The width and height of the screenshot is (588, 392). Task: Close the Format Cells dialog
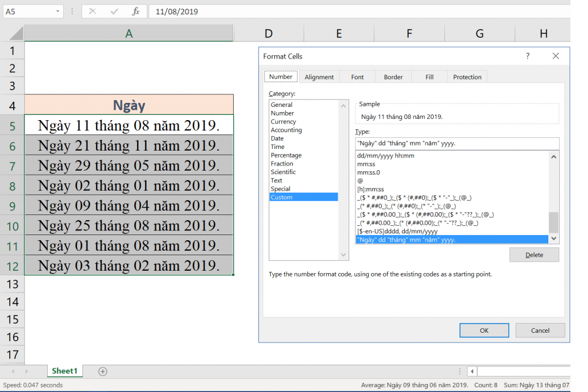555,56
